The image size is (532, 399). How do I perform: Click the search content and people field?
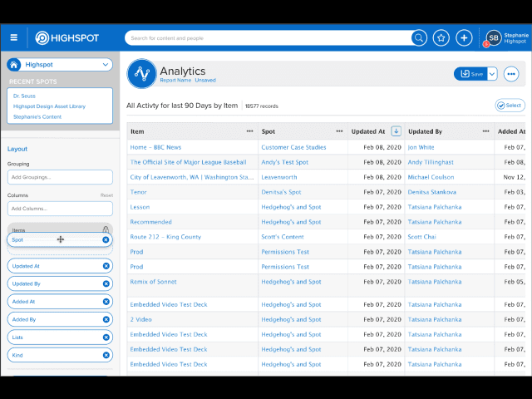[x=268, y=38]
